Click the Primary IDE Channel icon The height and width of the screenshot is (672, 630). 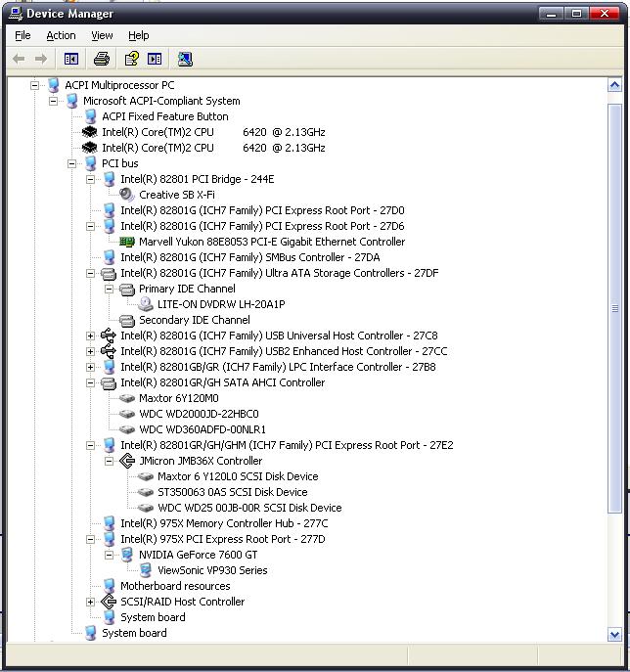pyautogui.click(x=127, y=290)
